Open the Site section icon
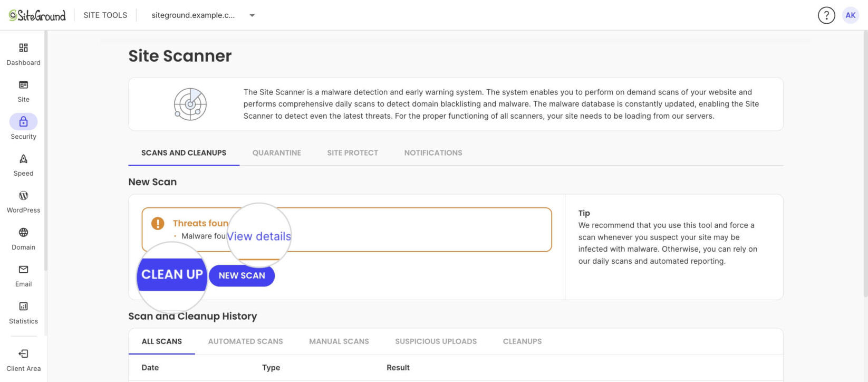Screen dimensions: 868x382 tap(23, 85)
